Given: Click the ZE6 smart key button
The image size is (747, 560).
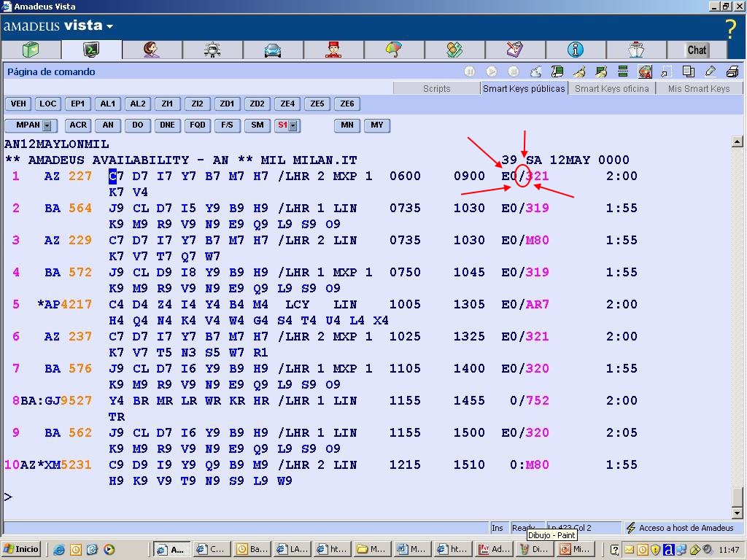Looking at the screenshot, I should 347,104.
